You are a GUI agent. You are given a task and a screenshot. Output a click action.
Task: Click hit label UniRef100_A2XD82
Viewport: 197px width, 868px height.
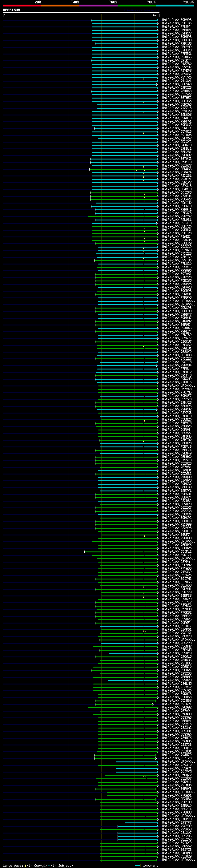coord(177,501)
